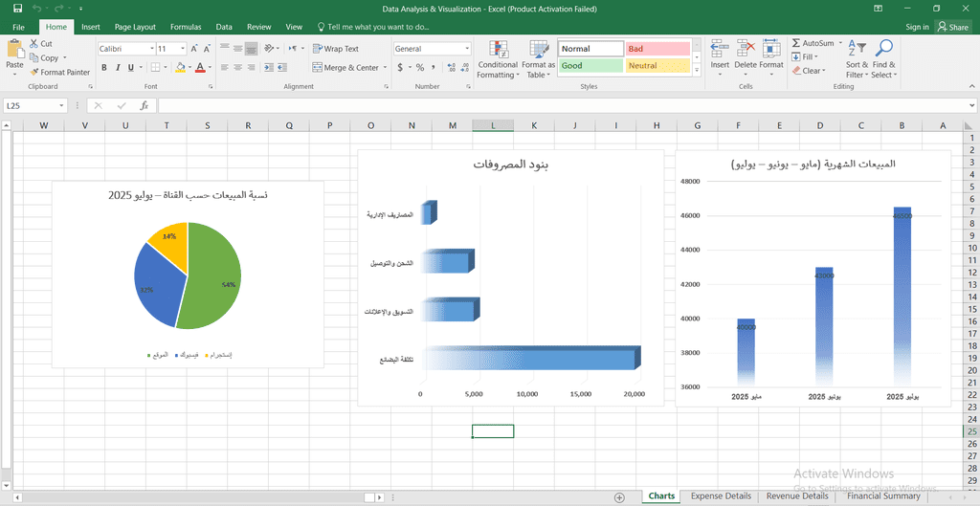980x506 pixels.
Task: Open the Name Box dropdown arrow
Action: 62,106
